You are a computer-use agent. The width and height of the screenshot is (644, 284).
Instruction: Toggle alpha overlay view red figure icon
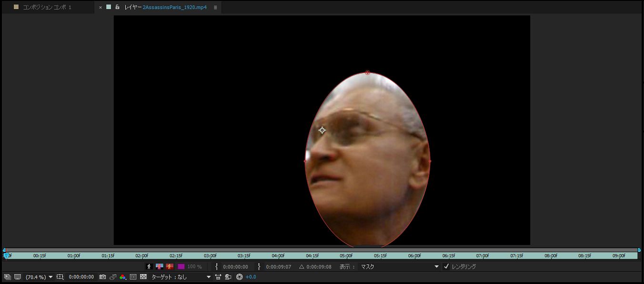click(170, 267)
